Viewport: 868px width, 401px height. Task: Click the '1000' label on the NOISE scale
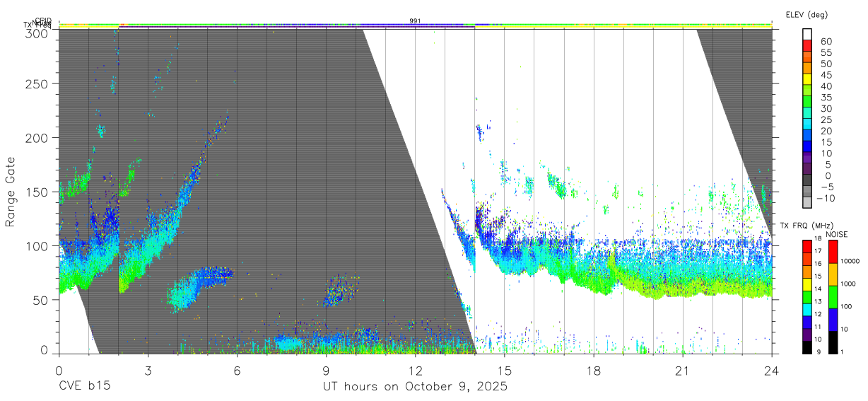pos(848,284)
